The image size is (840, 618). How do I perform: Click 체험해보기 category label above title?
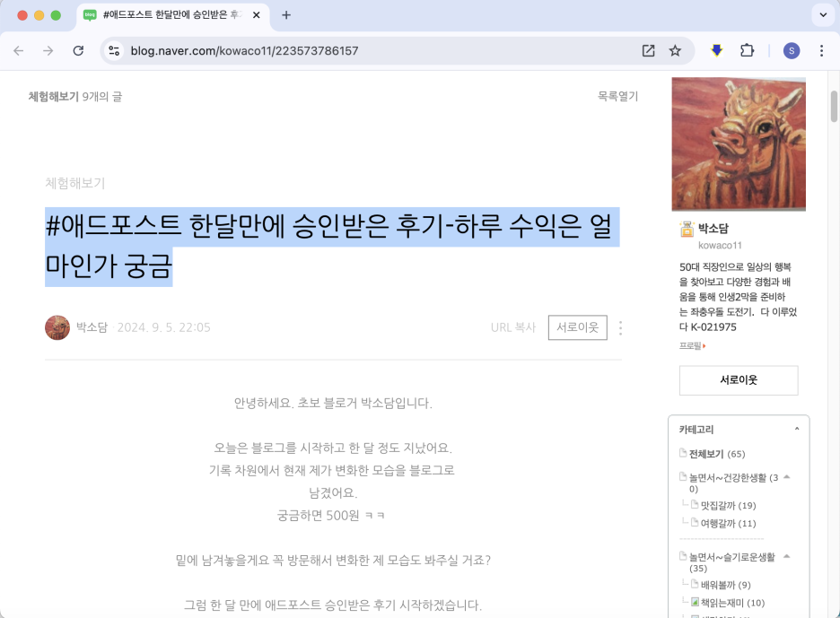coord(75,183)
